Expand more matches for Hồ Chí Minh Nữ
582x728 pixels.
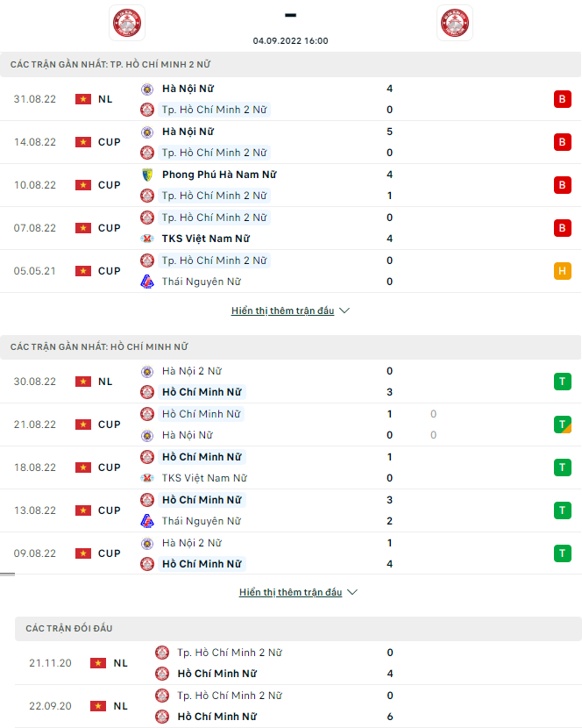tap(290, 592)
